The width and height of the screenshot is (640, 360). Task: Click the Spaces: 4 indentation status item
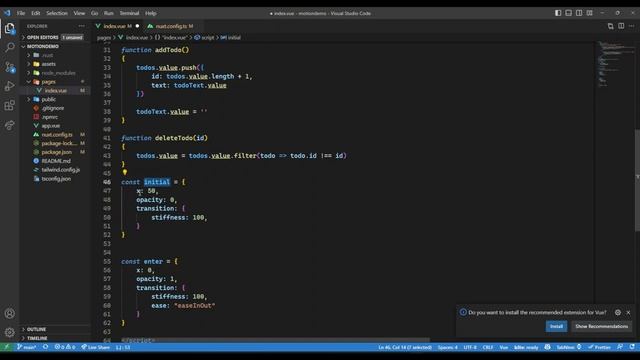[x=447, y=347]
